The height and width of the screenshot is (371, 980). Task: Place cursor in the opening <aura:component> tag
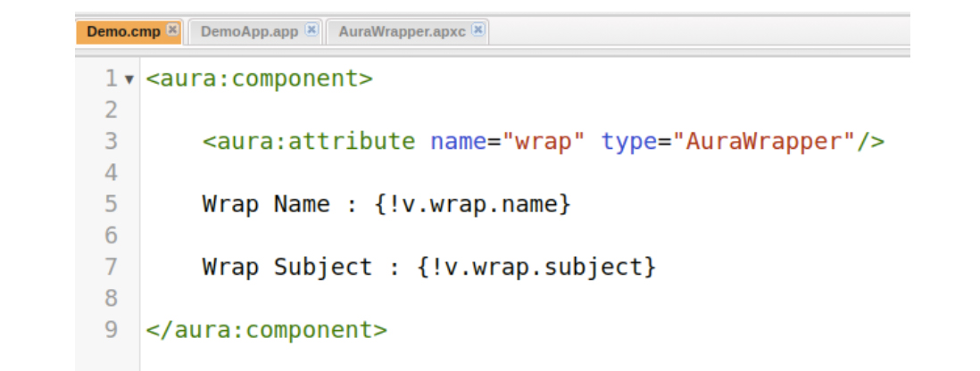click(259, 78)
